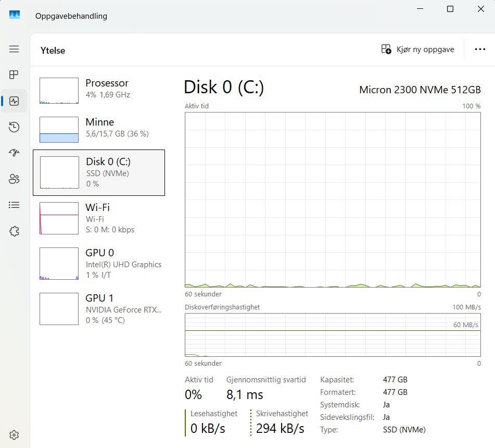
Task: Click the Type SSD (NVMe) value
Action: point(404,430)
